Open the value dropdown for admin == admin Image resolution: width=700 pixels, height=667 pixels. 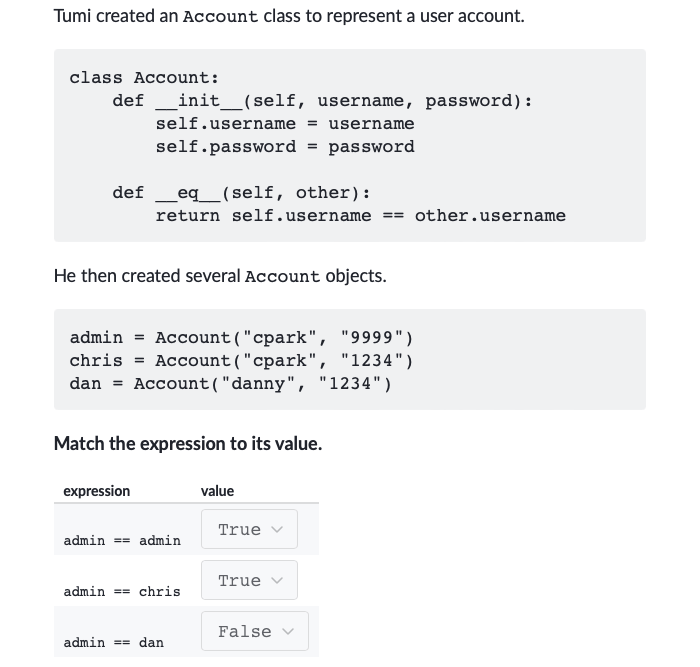(x=249, y=529)
